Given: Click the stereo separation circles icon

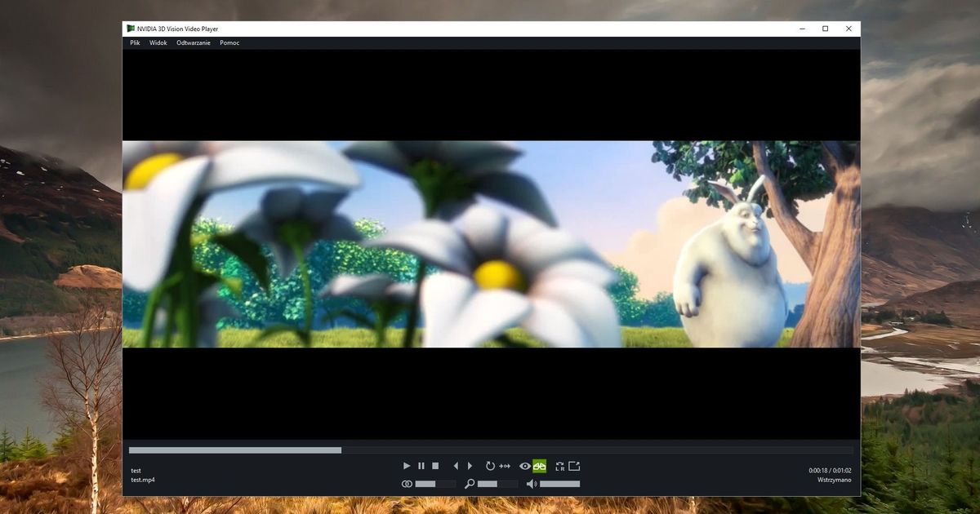Looking at the screenshot, I should 407,483.
